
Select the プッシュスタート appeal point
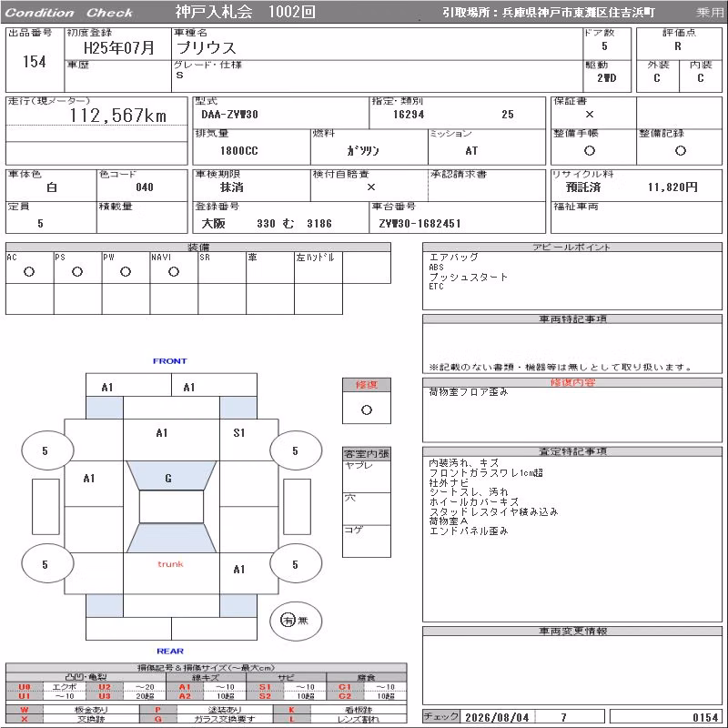tap(468, 277)
